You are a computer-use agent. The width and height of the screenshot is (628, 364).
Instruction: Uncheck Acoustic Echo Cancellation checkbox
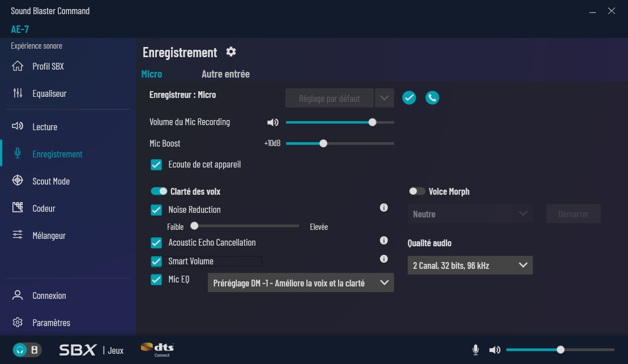(156, 243)
